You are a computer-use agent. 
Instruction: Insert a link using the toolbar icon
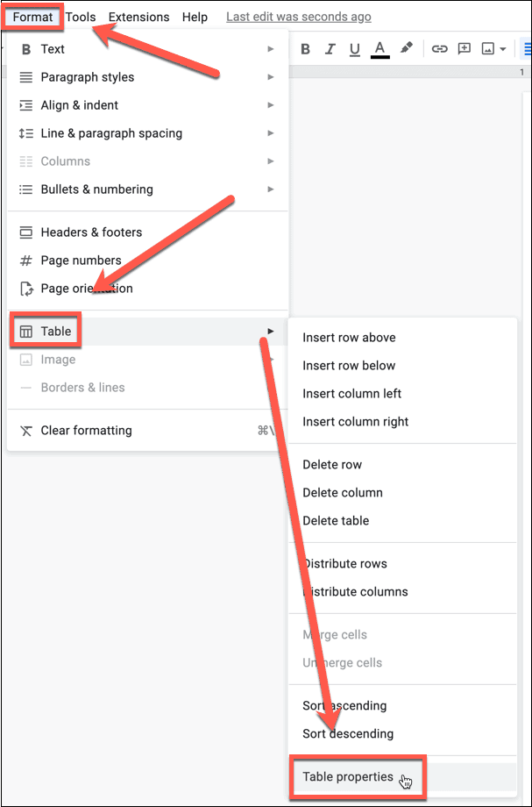tap(439, 49)
